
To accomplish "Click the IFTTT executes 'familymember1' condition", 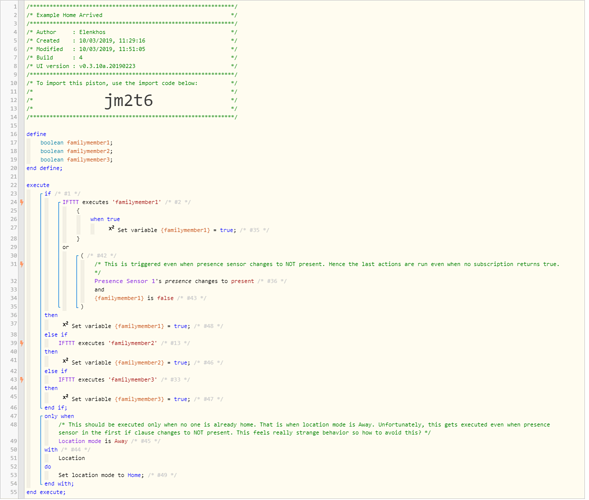I will pos(112,202).
